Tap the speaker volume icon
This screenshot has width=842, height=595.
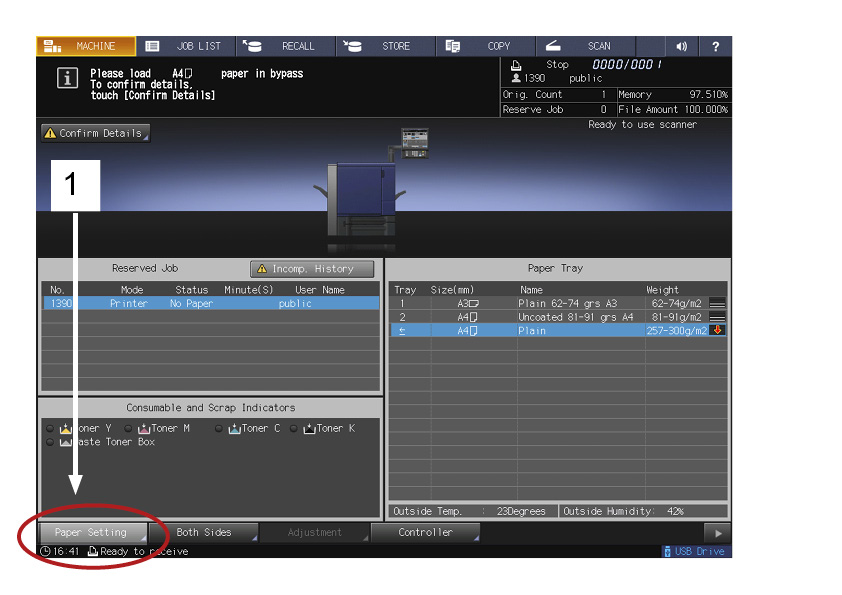point(681,46)
